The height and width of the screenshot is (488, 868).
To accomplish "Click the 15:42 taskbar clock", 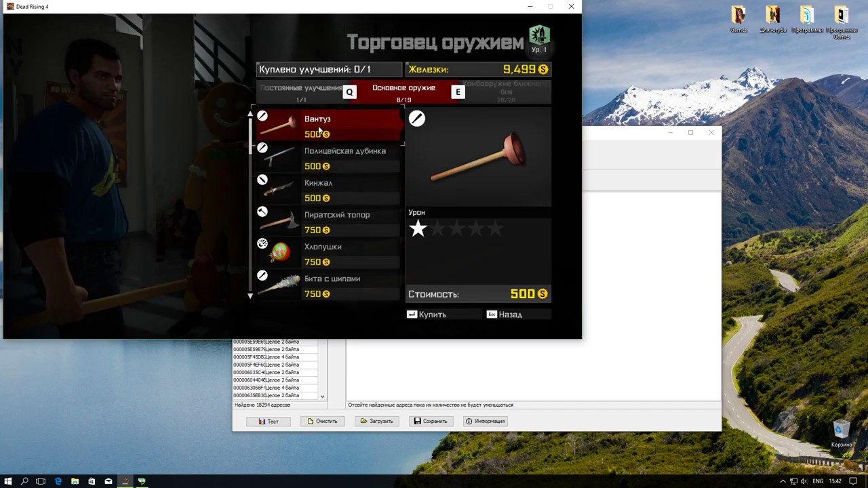I will point(835,481).
